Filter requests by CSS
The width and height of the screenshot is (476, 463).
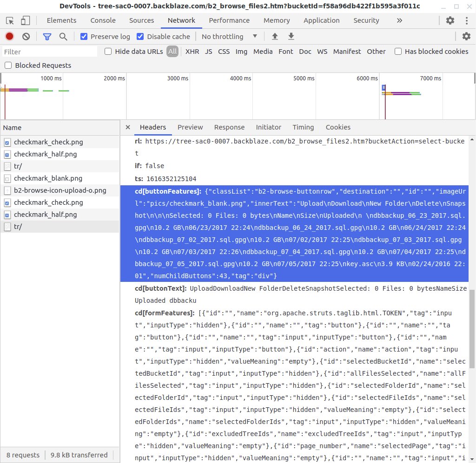224,52
